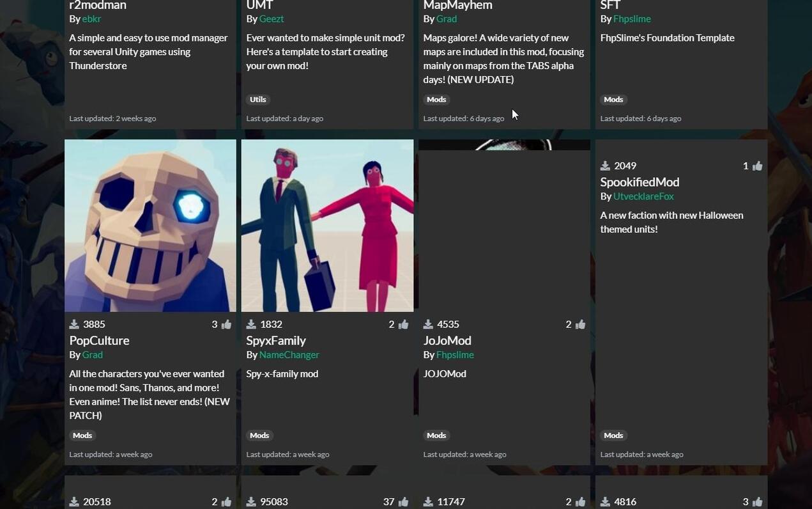Viewport: 812px width, 509px height.
Task: Open the JoJoMod title link
Action: [447, 340]
